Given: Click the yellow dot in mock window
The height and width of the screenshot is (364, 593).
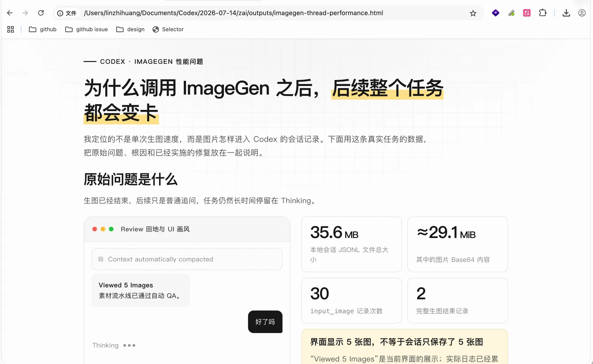Looking at the screenshot, I should [x=103, y=229].
